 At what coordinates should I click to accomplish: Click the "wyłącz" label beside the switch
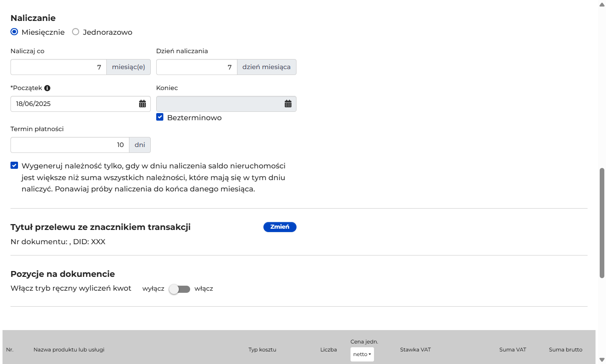pos(153,289)
